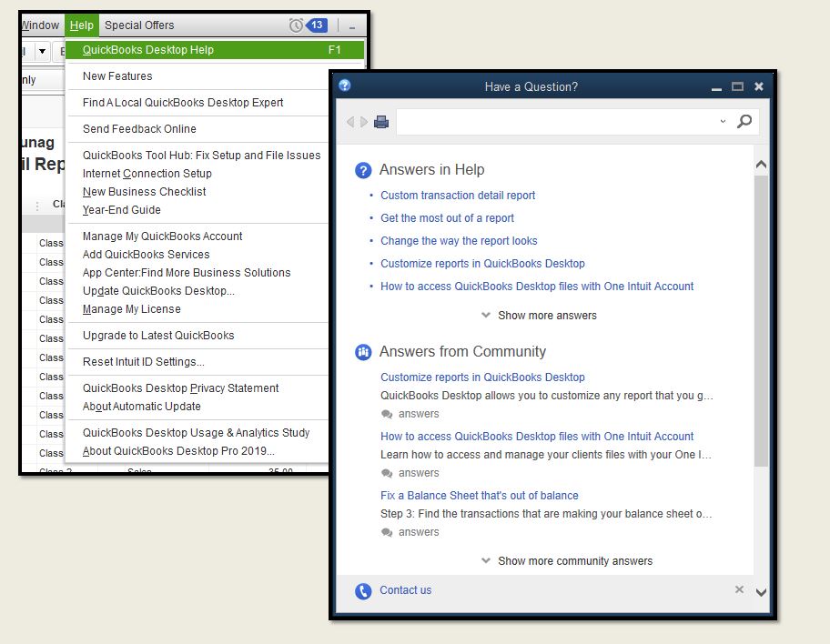This screenshot has height=644, width=830.
Task: Open Custom transaction detail report link
Action: click(x=458, y=196)
